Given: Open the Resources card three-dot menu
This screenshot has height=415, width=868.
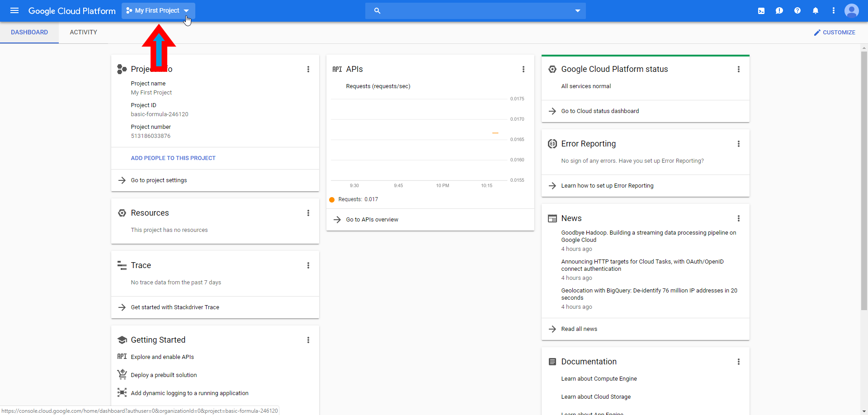Looking at the screenshot, I should coord(308,213).
